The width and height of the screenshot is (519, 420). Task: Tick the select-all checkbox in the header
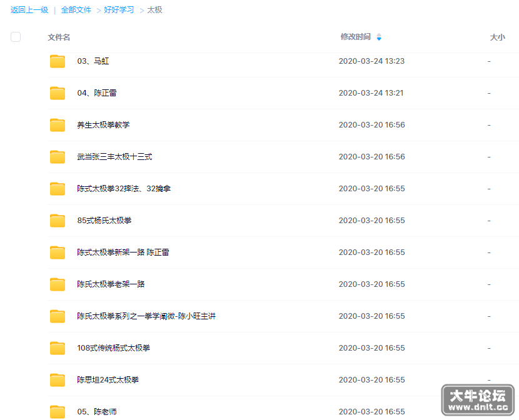coord(16,37)
